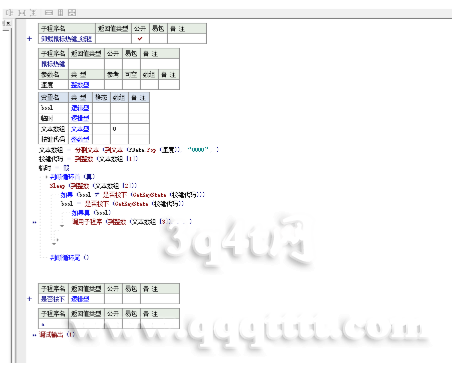Select the 如果真 (bool) code line
Viewport: 452px width, 381px height.
[x=91, y=213]
